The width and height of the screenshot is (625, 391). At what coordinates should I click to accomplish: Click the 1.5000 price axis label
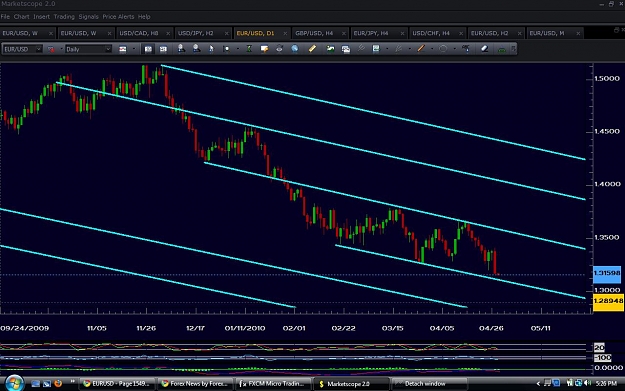tap(607, 79)
